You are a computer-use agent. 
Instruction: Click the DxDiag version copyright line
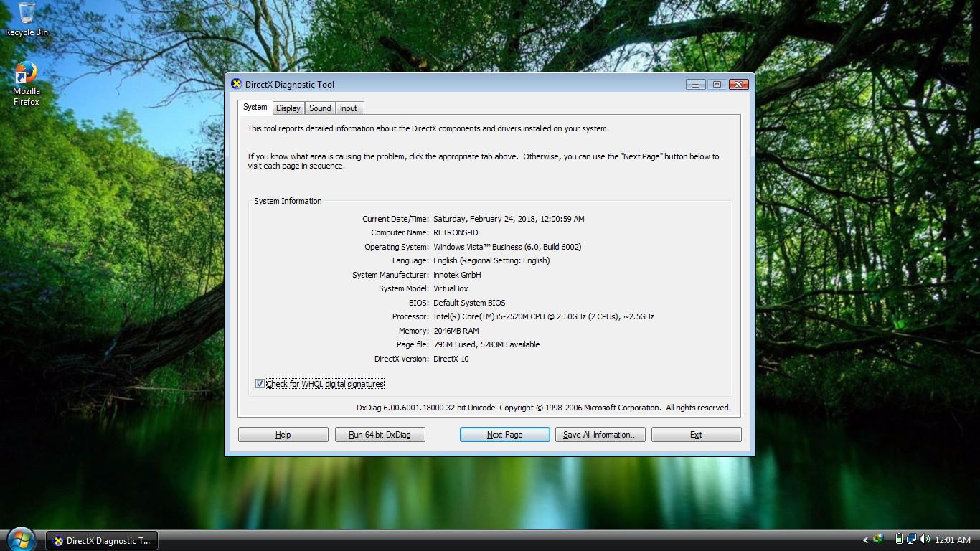click(544, 408)
